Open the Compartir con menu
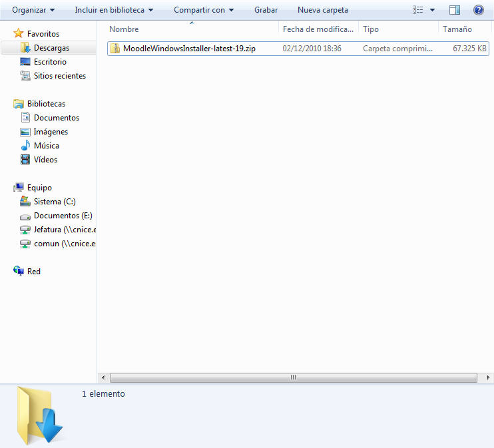Image resolution: width=494 pixels, height=448 pixels. point(204,10)
